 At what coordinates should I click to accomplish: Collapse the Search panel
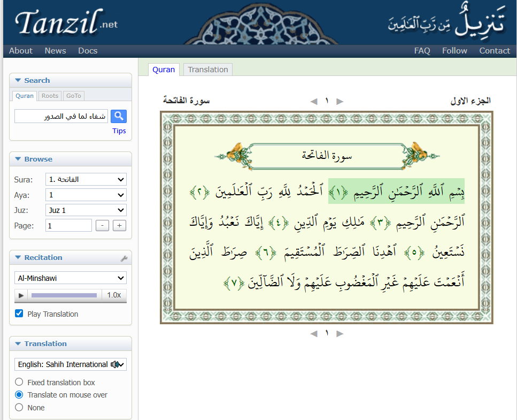(18, 80)
